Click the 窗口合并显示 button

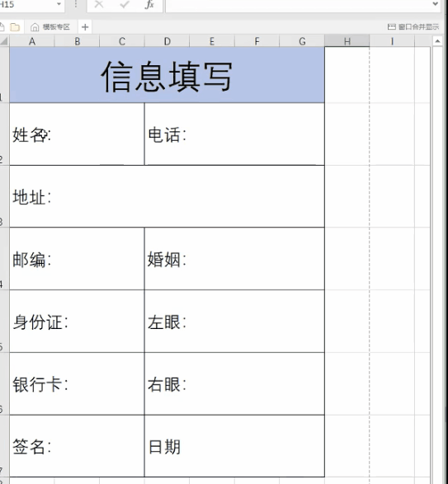point(413,27)
